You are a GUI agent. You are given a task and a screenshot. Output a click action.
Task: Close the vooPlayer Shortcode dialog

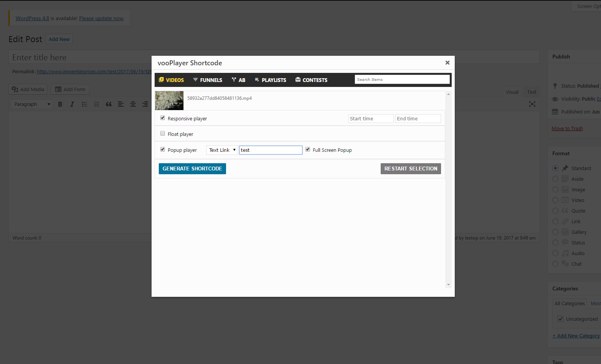coord(448,63)
